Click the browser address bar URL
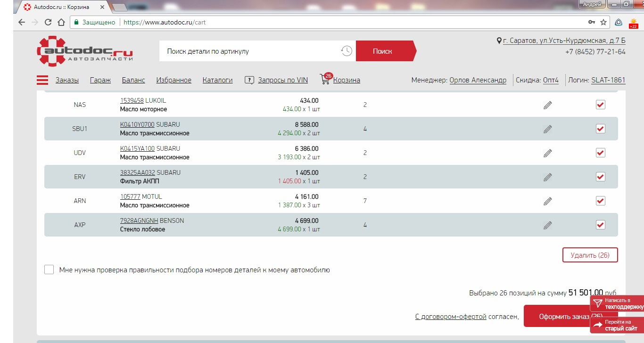The image size is (644, 343). [x=165, y=22]
